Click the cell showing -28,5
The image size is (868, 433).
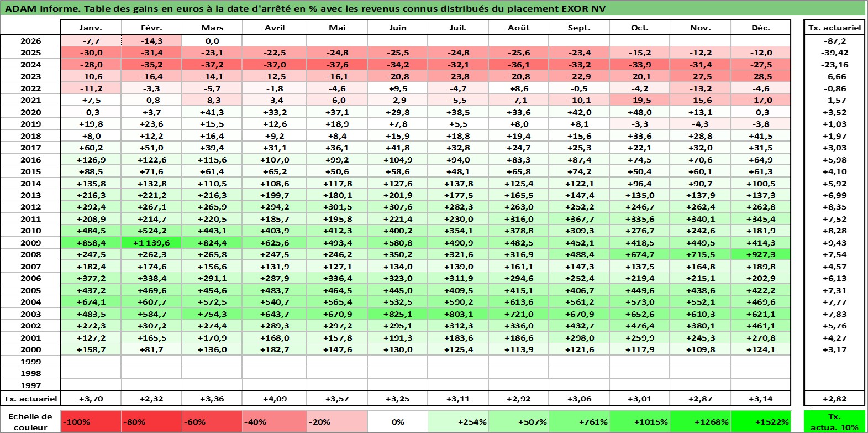(760, 76)
